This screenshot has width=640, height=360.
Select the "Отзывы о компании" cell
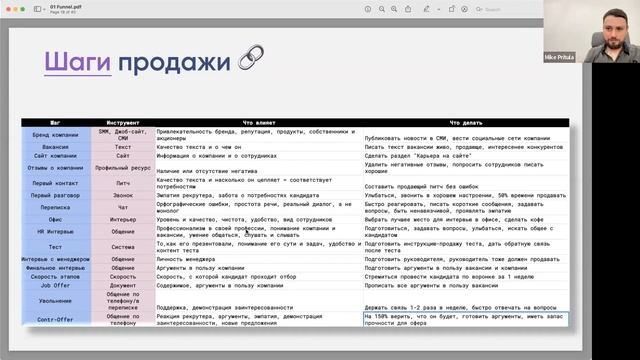tap(56, 168)
